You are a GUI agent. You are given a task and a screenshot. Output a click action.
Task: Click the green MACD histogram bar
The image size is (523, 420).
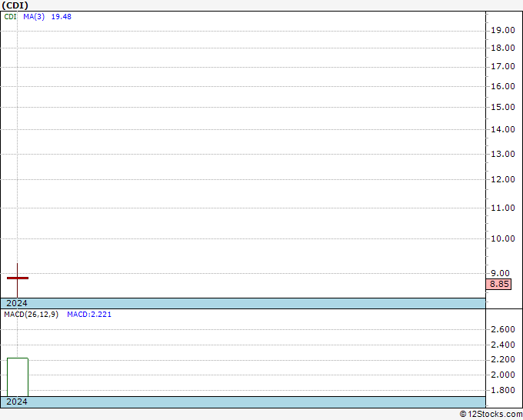coord(18,377)
